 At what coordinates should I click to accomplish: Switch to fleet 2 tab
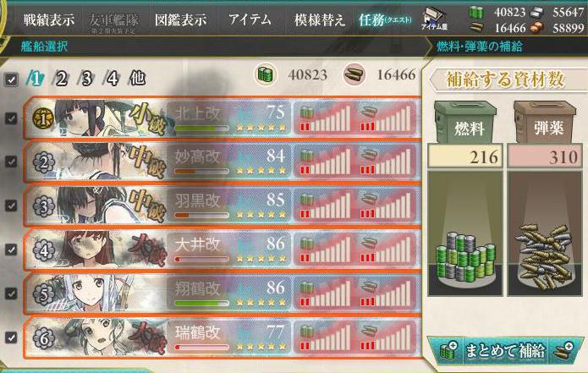60,79
